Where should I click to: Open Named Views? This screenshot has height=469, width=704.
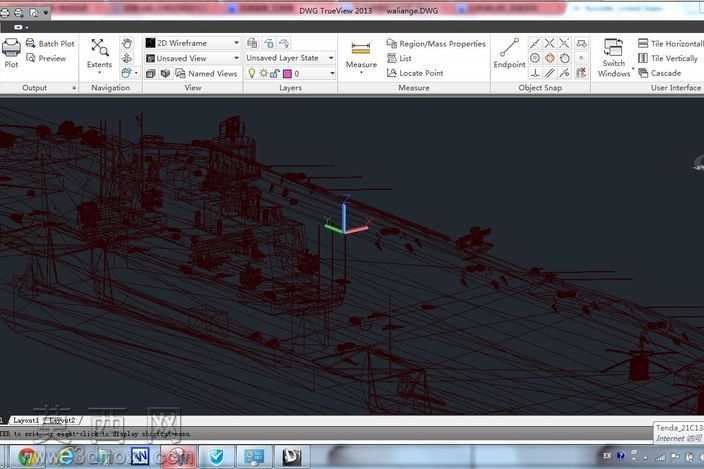click(x=206, y=73)
